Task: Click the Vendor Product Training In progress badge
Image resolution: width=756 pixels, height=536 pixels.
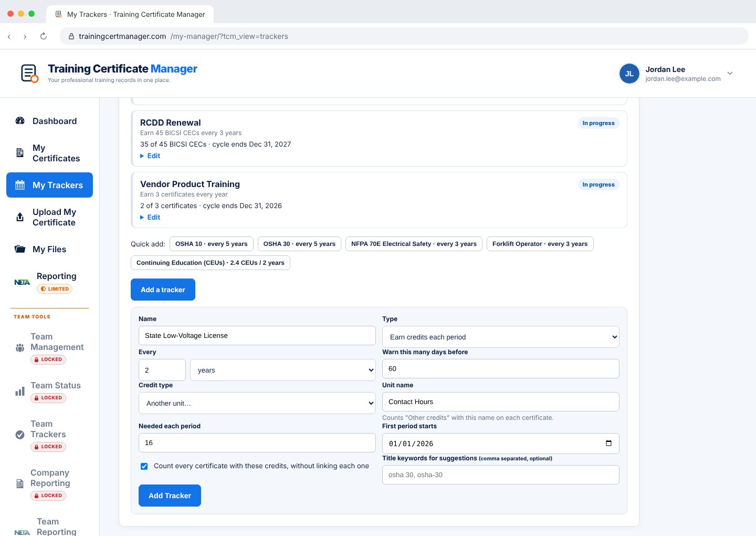Action: pyautogui.click(x=598, y=184)
